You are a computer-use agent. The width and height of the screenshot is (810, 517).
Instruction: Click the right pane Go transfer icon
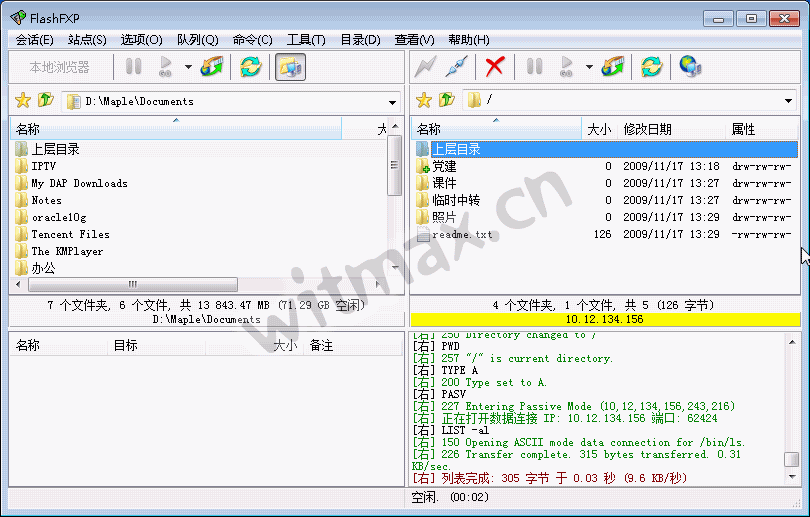click(566, 67)
